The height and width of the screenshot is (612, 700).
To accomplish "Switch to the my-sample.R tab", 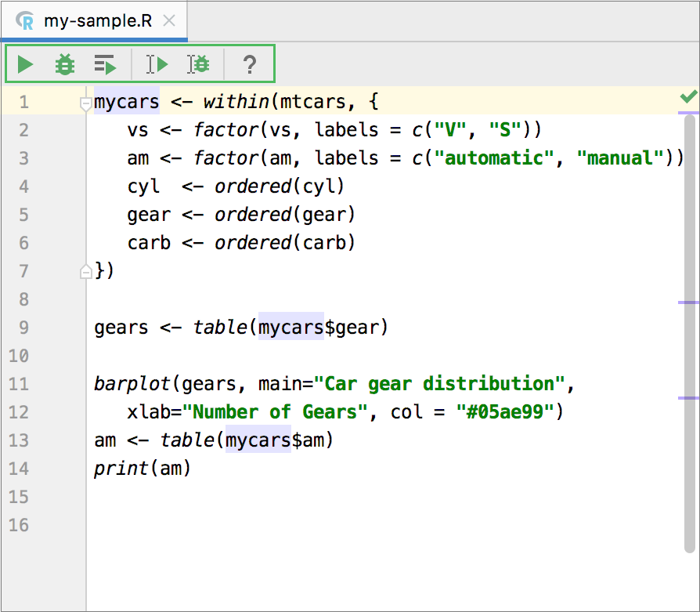I will (97, 21).
